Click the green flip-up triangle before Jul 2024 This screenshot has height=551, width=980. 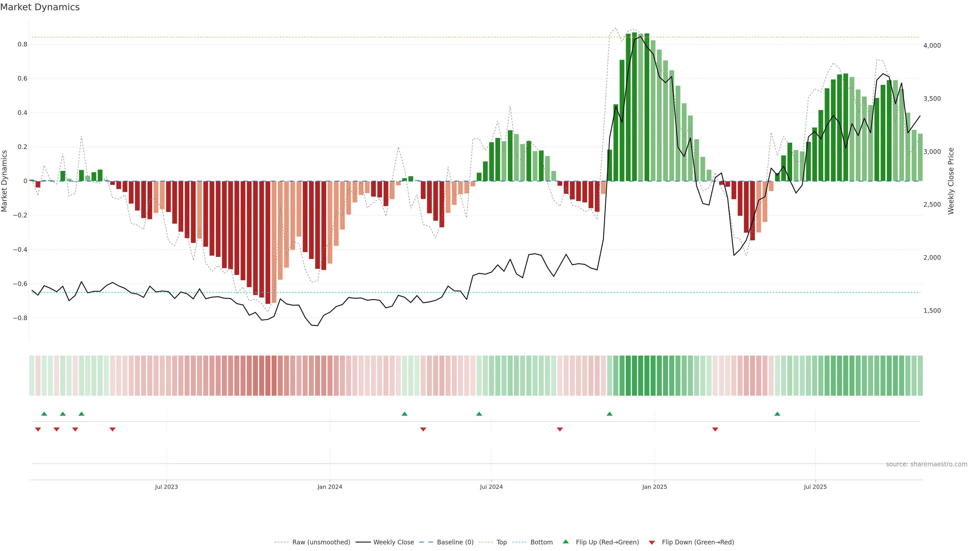[479, 414]
